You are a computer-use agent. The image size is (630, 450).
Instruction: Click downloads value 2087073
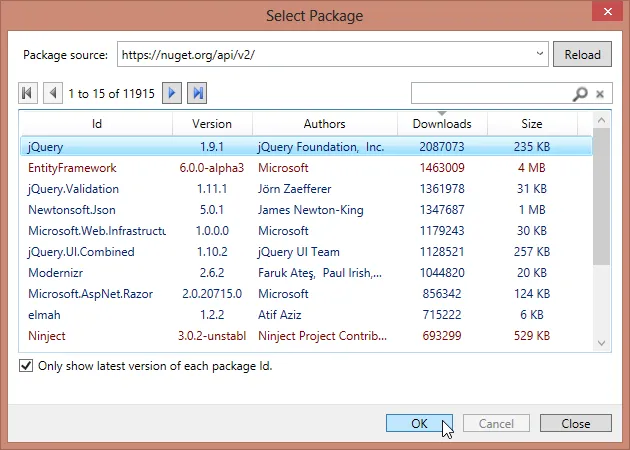tap(442, 147)
